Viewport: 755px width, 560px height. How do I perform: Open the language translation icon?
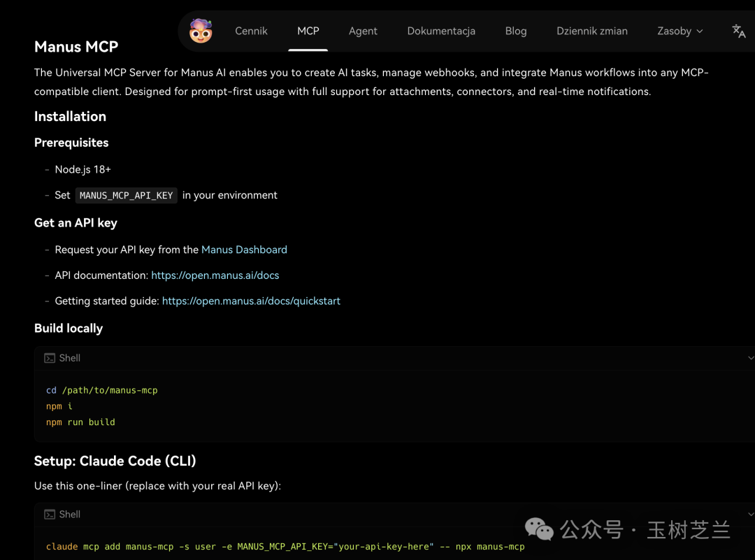point(739,31)
